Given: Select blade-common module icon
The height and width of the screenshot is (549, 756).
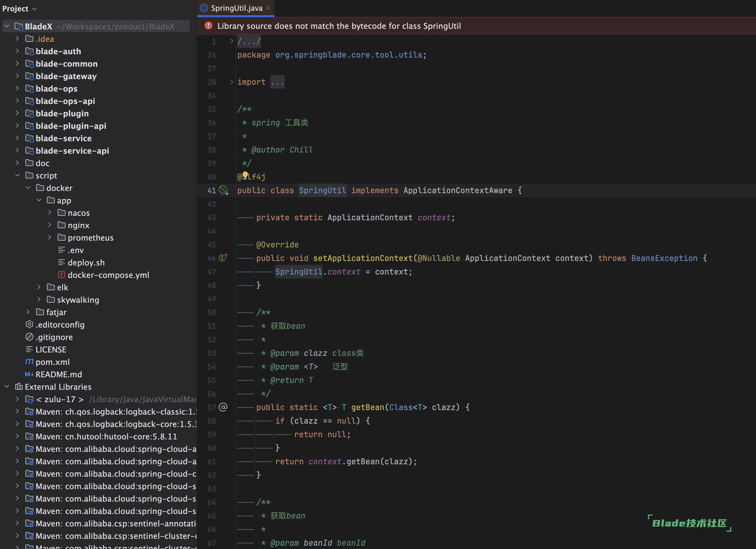Looking at the screenshot, I should 30,64.
